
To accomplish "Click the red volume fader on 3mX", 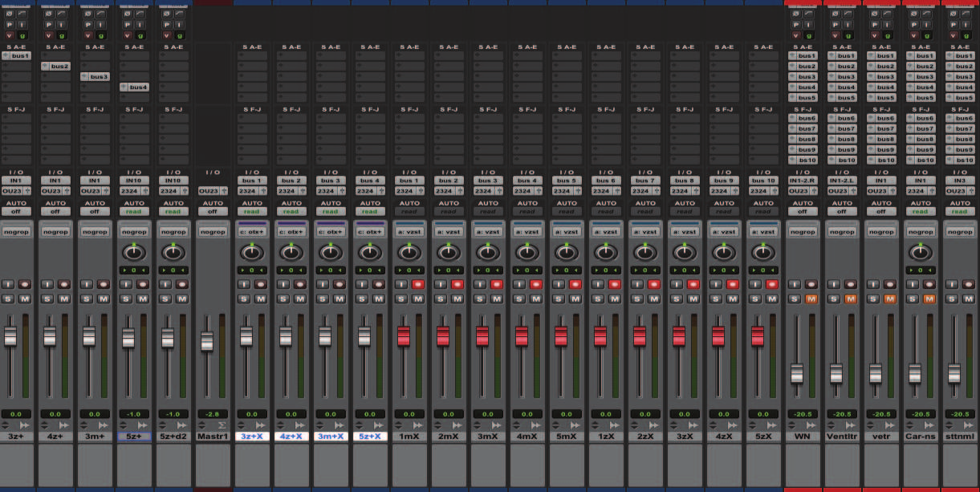I will (x=482, y=336).
